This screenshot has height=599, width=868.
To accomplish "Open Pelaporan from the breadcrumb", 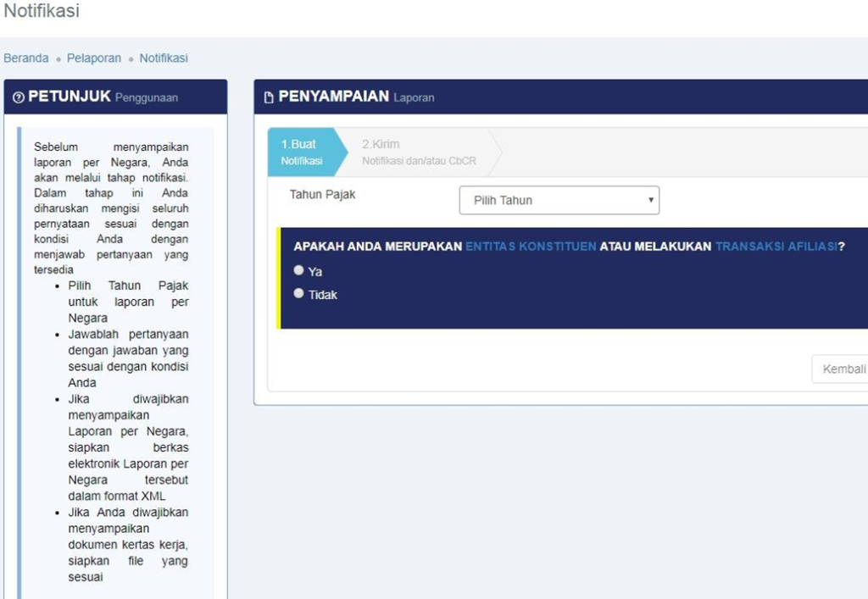I will [94, 58].
